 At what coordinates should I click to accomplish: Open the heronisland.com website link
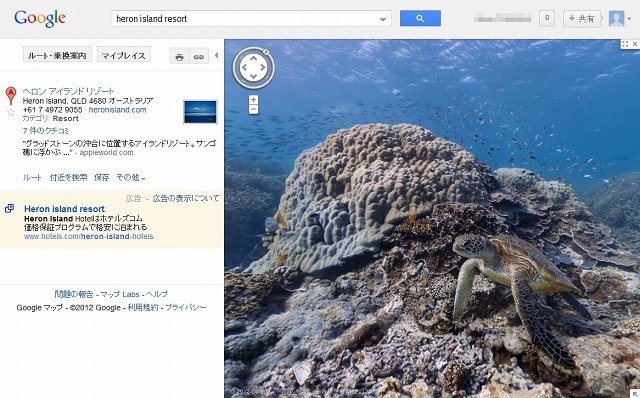(x=117, y=110)
